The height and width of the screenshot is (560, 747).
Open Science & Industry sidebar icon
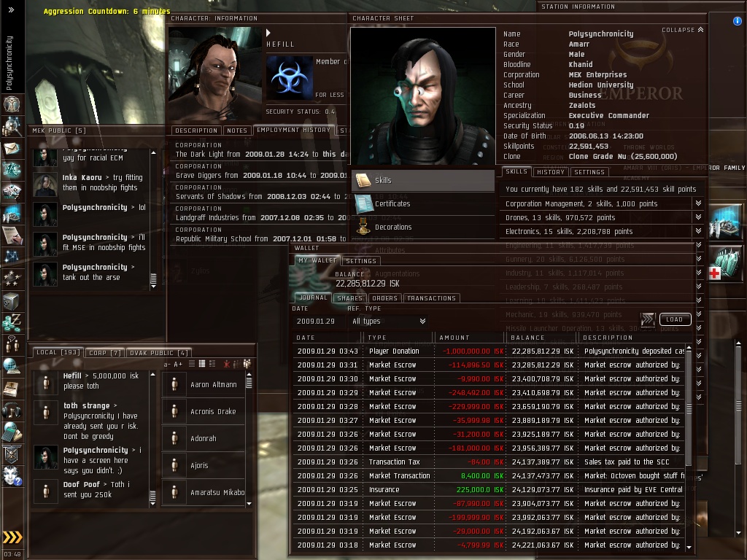(12, 214)
